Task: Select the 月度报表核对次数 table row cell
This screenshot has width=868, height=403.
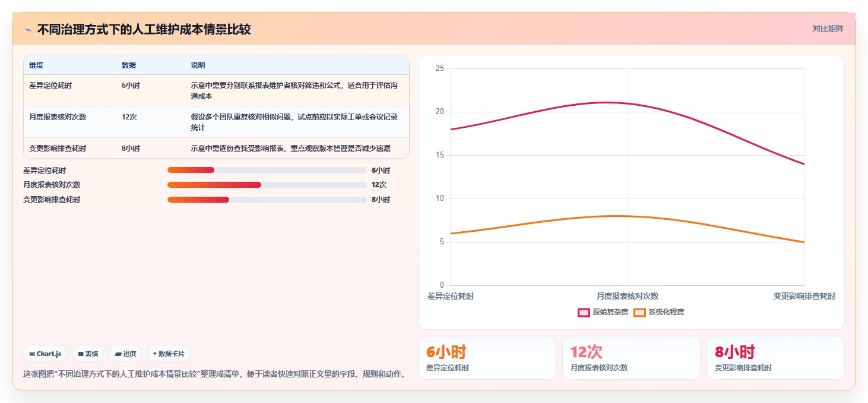Action: (58, 117)
